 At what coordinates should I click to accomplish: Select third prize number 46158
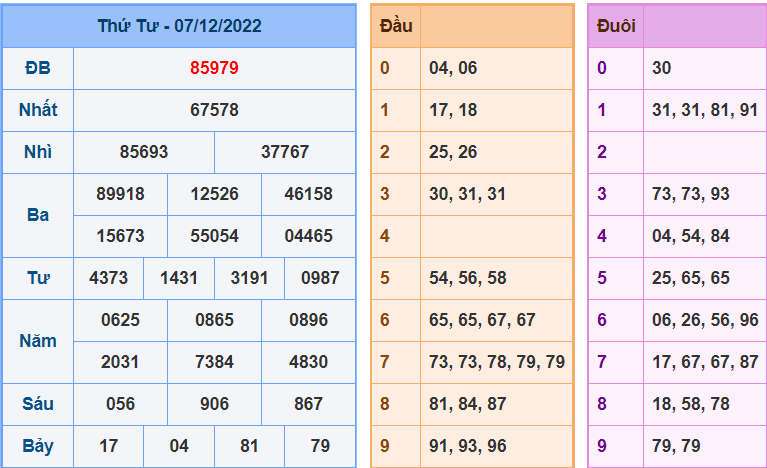[x=308, y=194]
